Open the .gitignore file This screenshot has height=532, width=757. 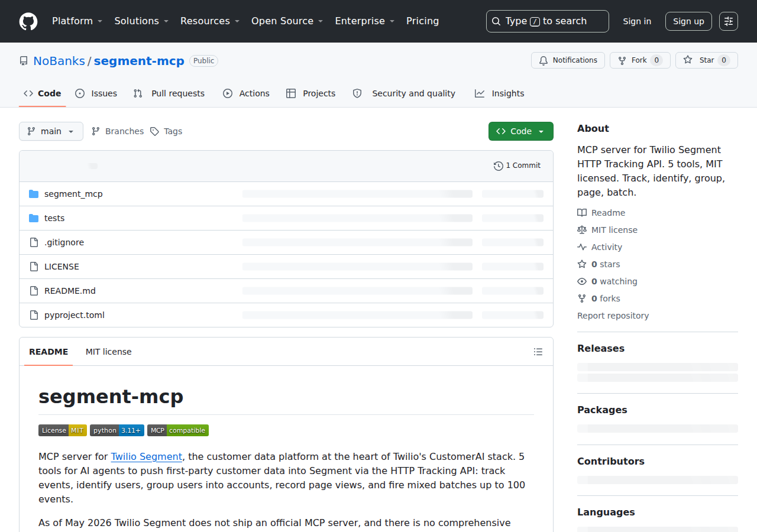(64, 242)
